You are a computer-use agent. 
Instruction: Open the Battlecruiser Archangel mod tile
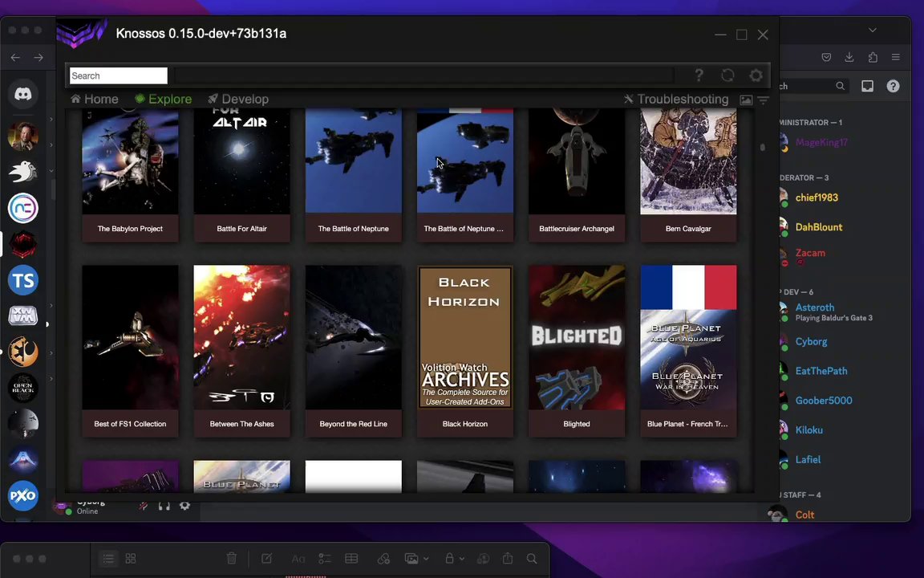[577, 174]
